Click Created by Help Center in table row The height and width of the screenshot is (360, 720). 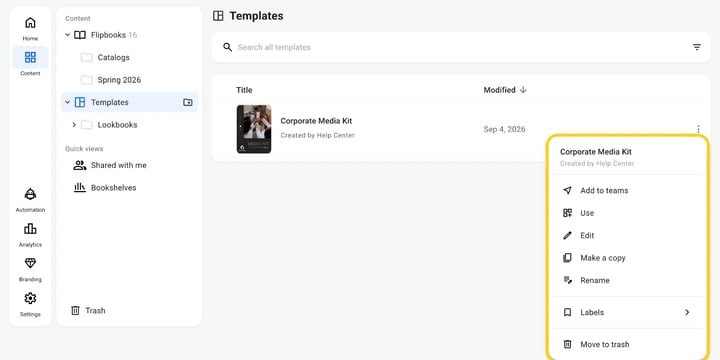[x=317, y=135]
